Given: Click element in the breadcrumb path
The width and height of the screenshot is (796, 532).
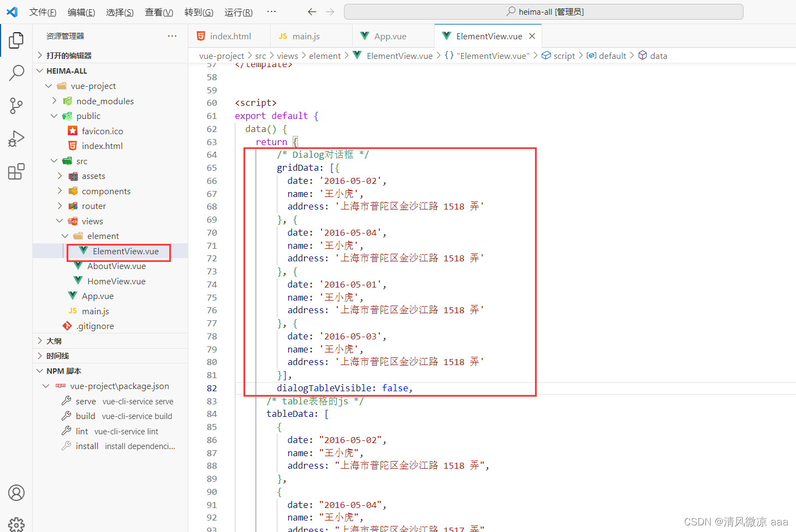Looking at the screenshot, I should (x=325, y=56).
